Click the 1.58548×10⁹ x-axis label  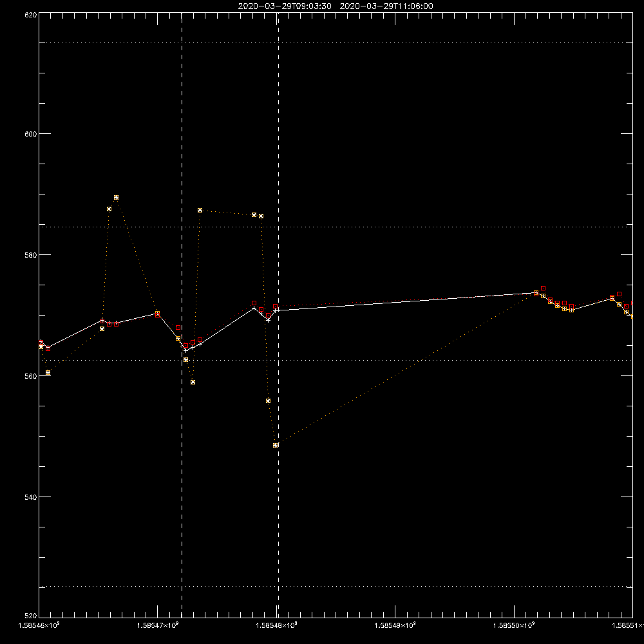276,625
